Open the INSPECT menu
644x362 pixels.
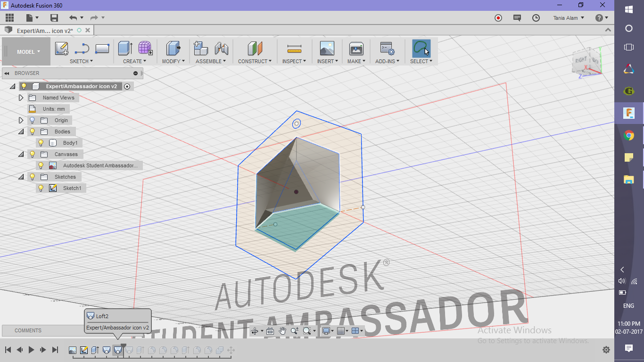(294, 61)
